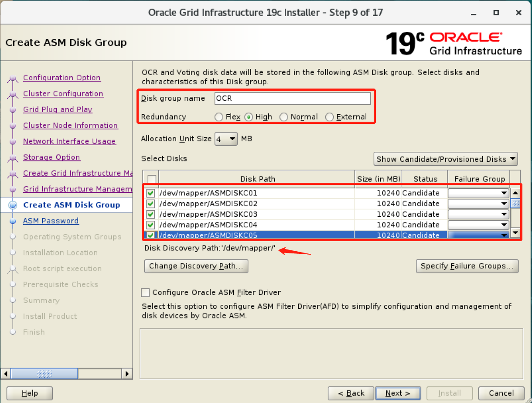Sort by Disk Path column header
The image size is (532, 403).
point(257,179)
